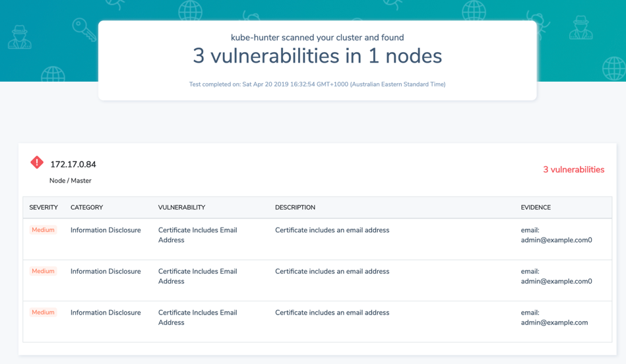Click the DESCRIPTION column header

295,207
